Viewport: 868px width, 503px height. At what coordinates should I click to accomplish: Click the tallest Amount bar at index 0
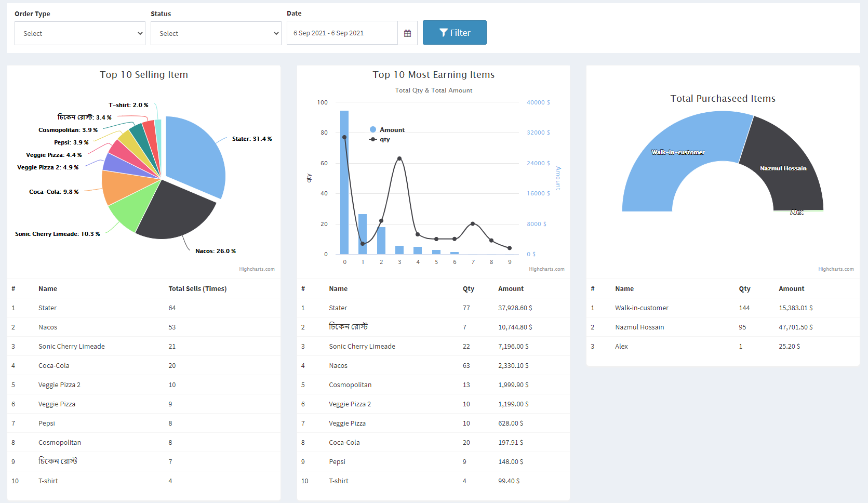[x=344, y=182]
